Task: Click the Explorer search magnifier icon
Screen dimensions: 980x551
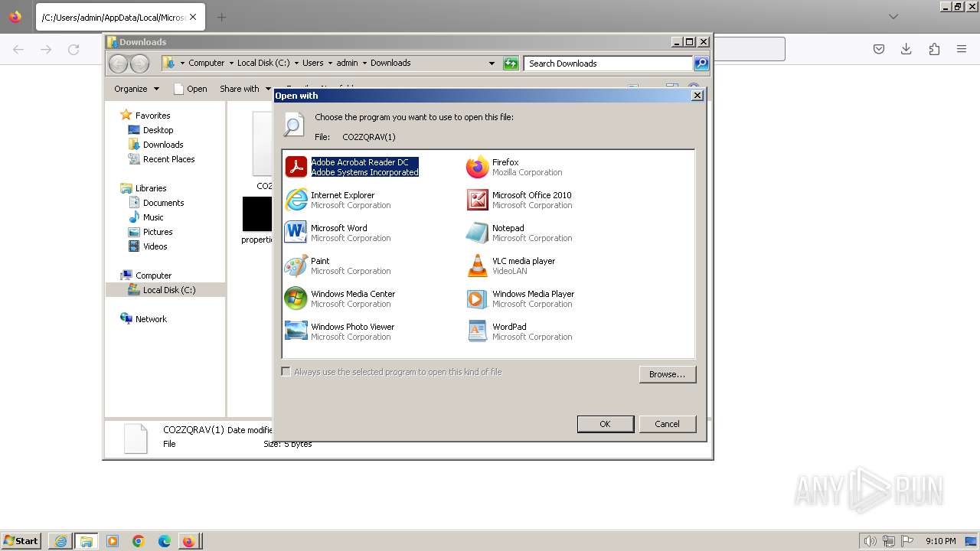Action: point(701,64)
